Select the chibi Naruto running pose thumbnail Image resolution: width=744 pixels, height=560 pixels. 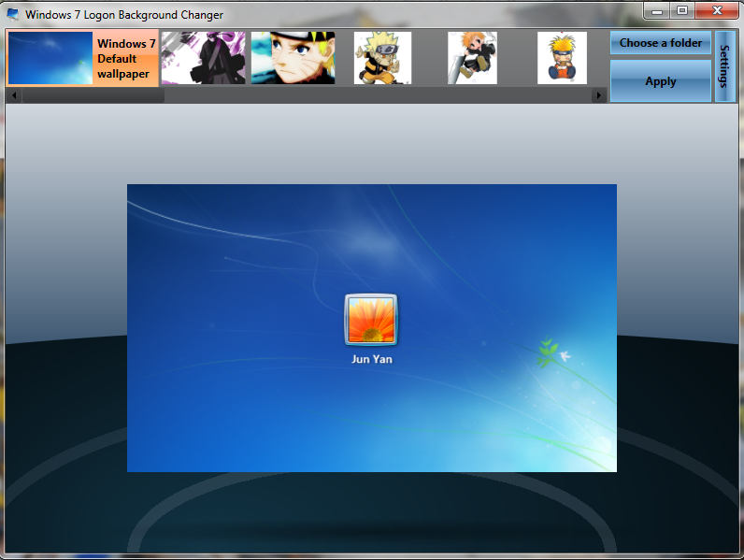tap(382, 58)
